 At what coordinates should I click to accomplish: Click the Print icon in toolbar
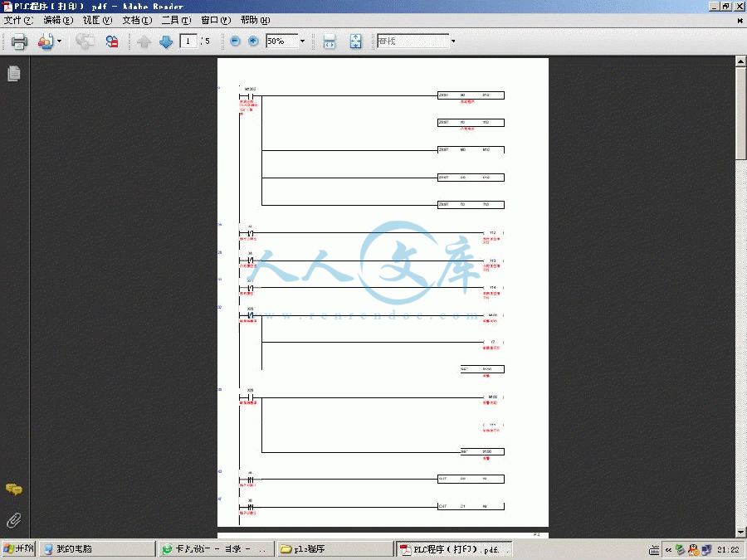coord(19,41)
